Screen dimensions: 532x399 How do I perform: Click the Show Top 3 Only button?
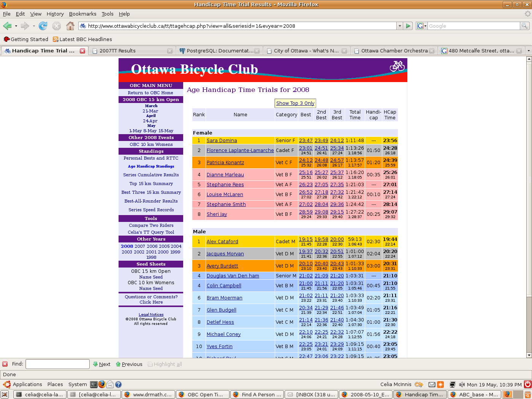(x=295, y=103)
